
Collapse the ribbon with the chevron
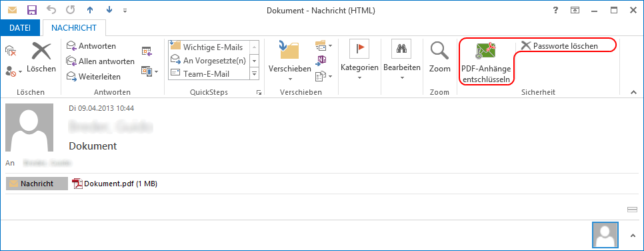(633, 93)
